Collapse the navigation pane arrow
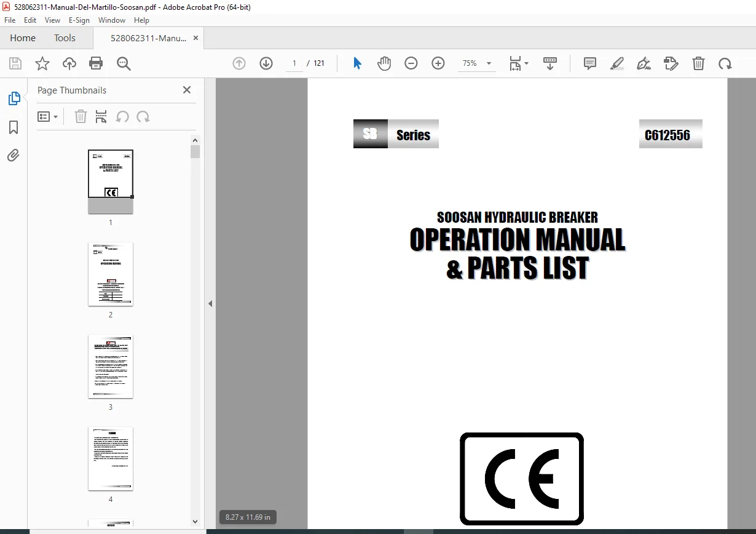The image size is (756, 534). pos(210,303)
